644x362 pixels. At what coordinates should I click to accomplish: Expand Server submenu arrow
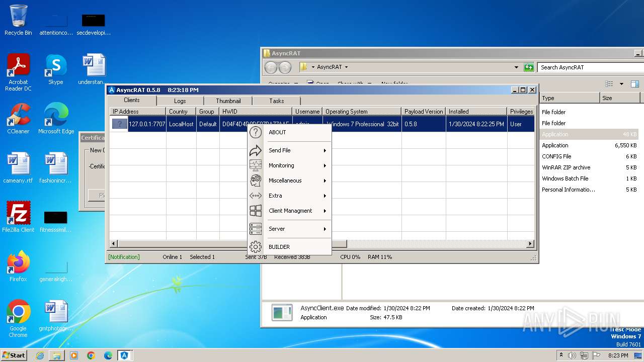point(325,229)
